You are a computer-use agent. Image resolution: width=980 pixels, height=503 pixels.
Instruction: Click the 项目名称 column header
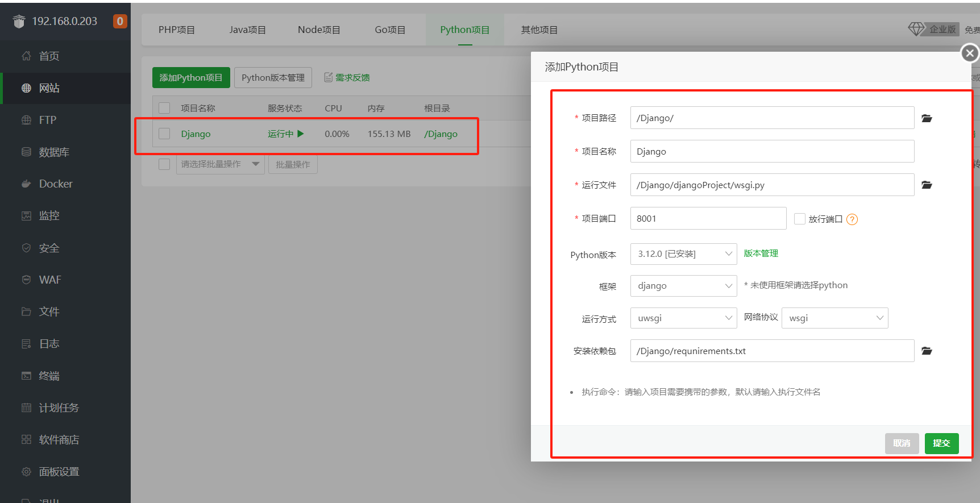(x=198, y=108)
